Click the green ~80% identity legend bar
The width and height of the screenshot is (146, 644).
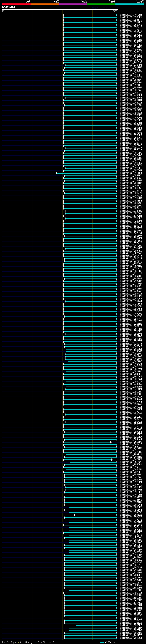point(101,4)
